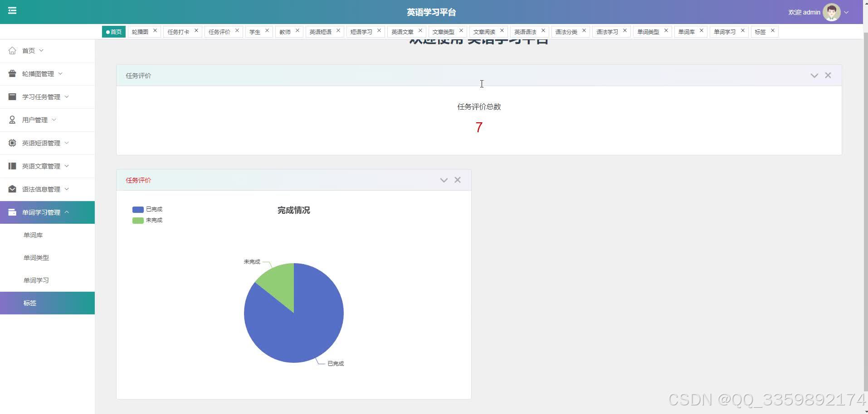Image resolution: width=868 pixels, height=414 pixels.
Task: Click the 英语短语管理 sidebar icon
Action: tap(12, 143)
